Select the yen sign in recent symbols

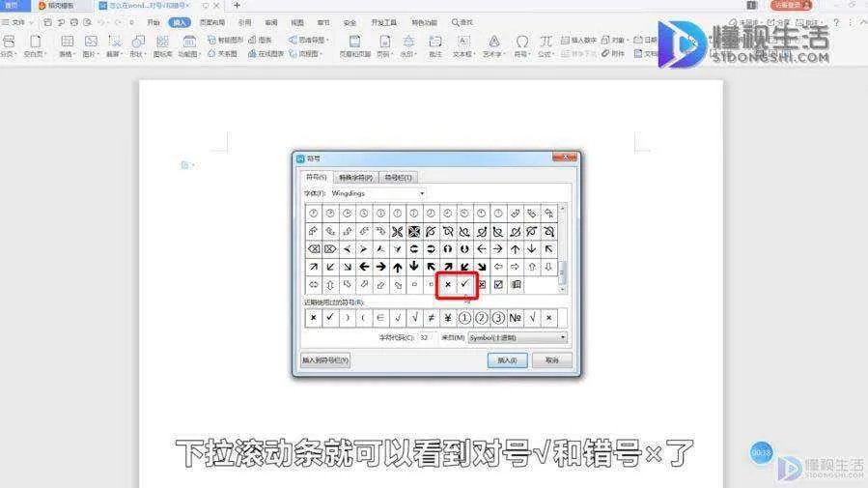tap(448, 318)
